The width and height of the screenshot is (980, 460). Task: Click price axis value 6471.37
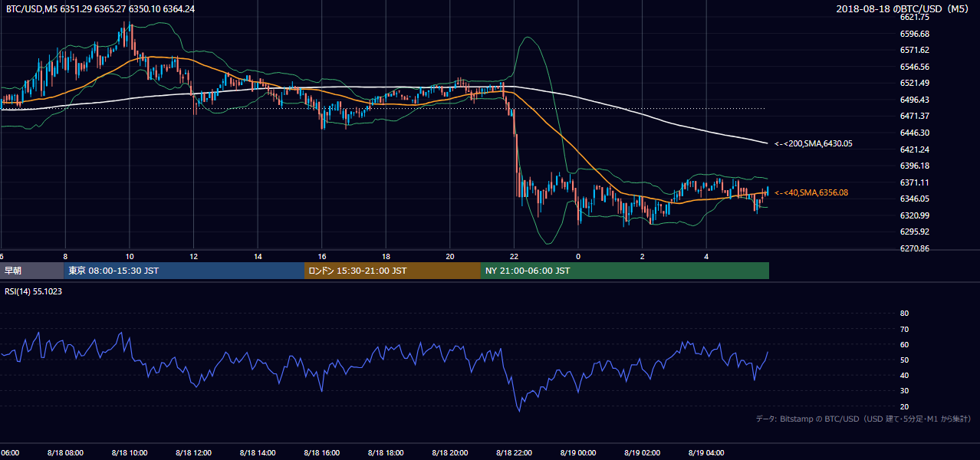(916, 116)
